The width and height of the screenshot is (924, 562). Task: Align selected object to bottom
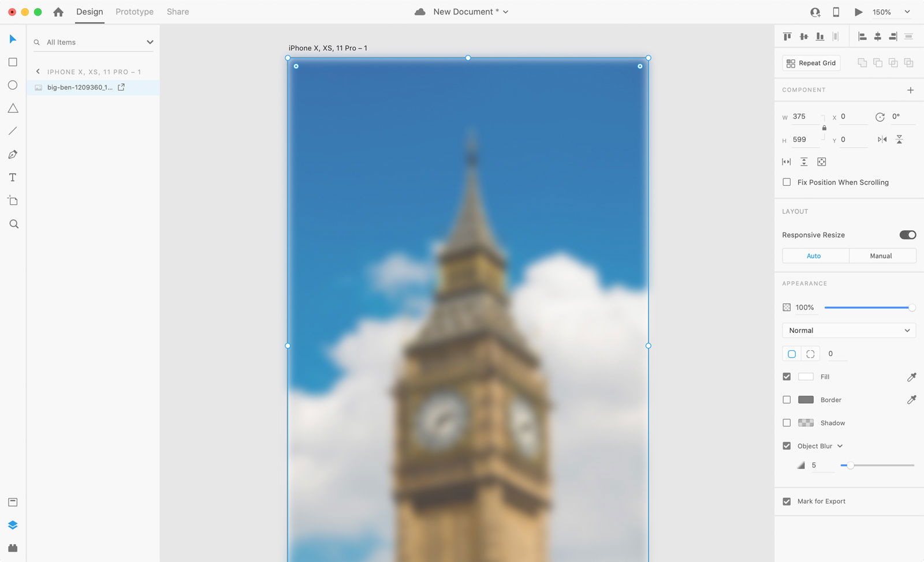(820, 37)
